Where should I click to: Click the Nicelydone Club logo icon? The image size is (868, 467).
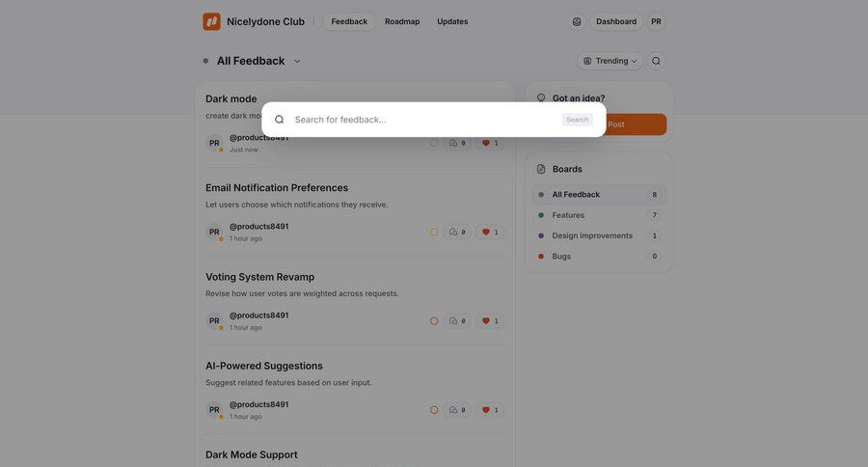coord(211,21)
